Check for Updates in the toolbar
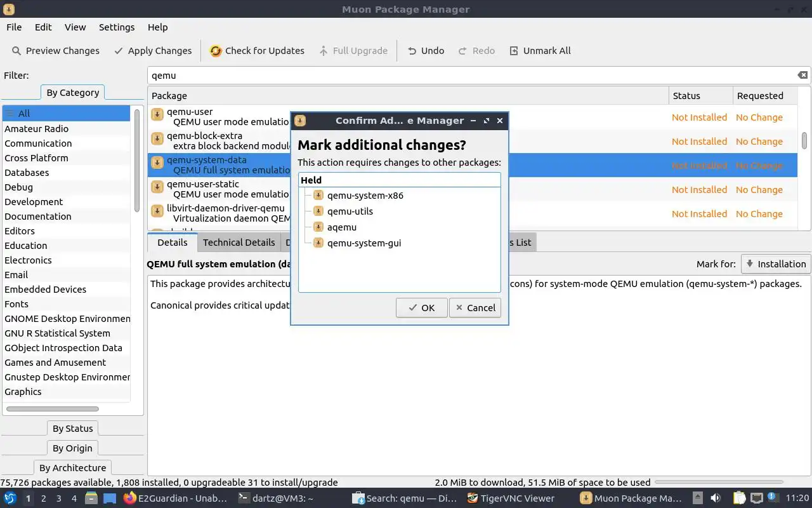The width and height of the screenshot is (812, 508). click(x=257, y=51)
